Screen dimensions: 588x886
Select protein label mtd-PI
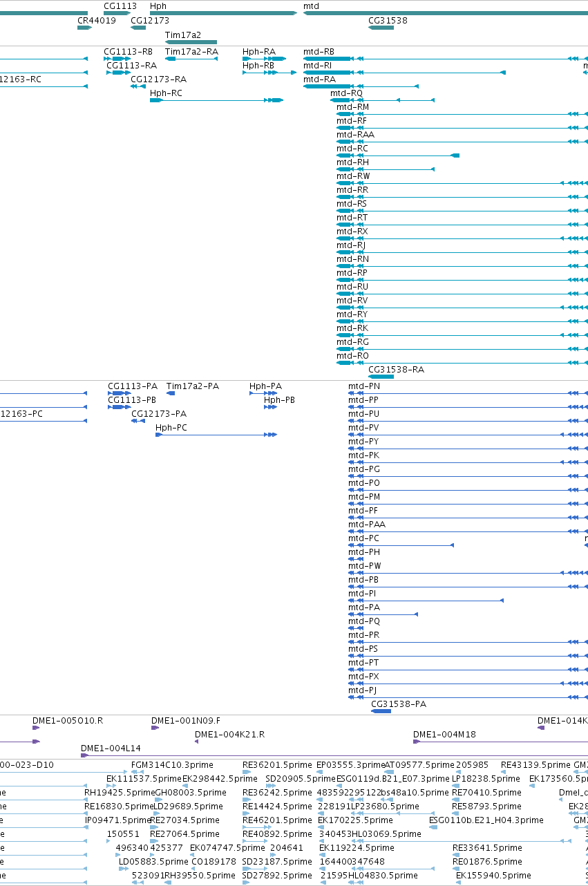[362, 594]
